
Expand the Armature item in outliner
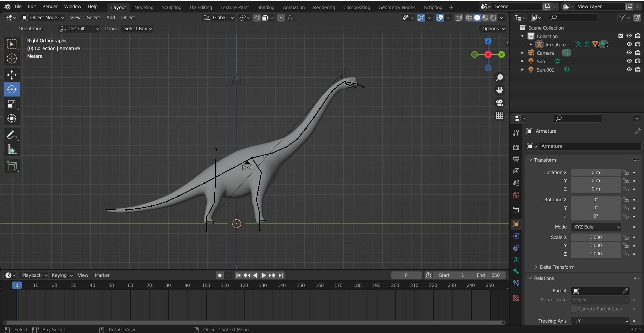click(x=531, y=44)
